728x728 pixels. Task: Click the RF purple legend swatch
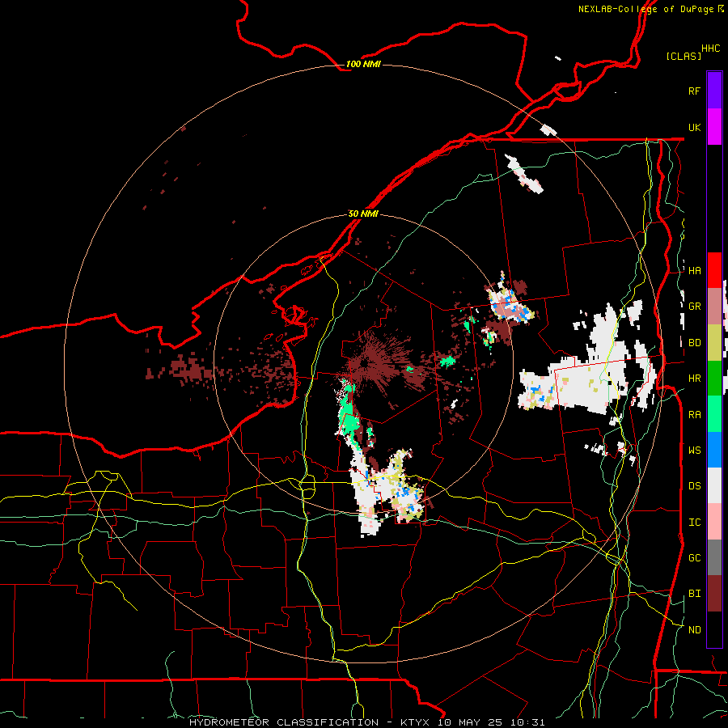[x=714, y=91]
